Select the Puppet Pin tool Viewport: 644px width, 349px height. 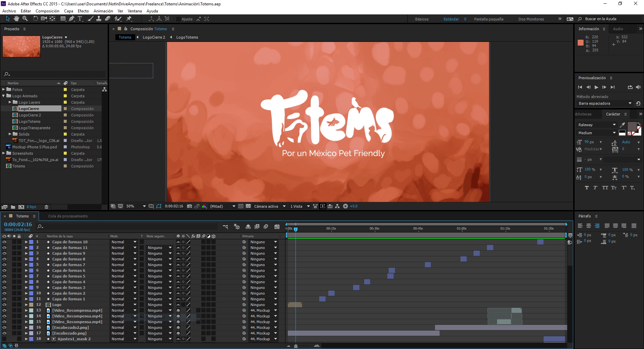pos(129,19)
